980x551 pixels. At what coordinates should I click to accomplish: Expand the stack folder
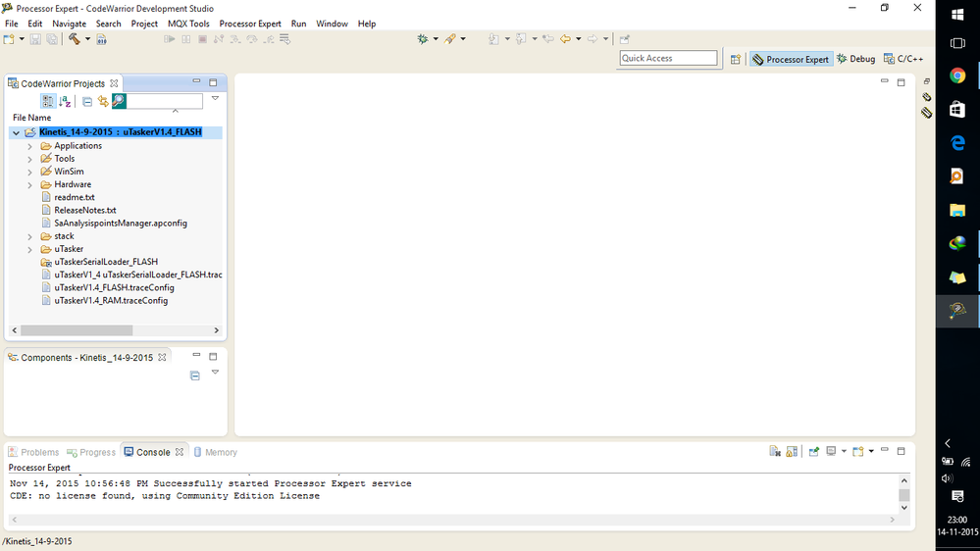coord(29,236)
